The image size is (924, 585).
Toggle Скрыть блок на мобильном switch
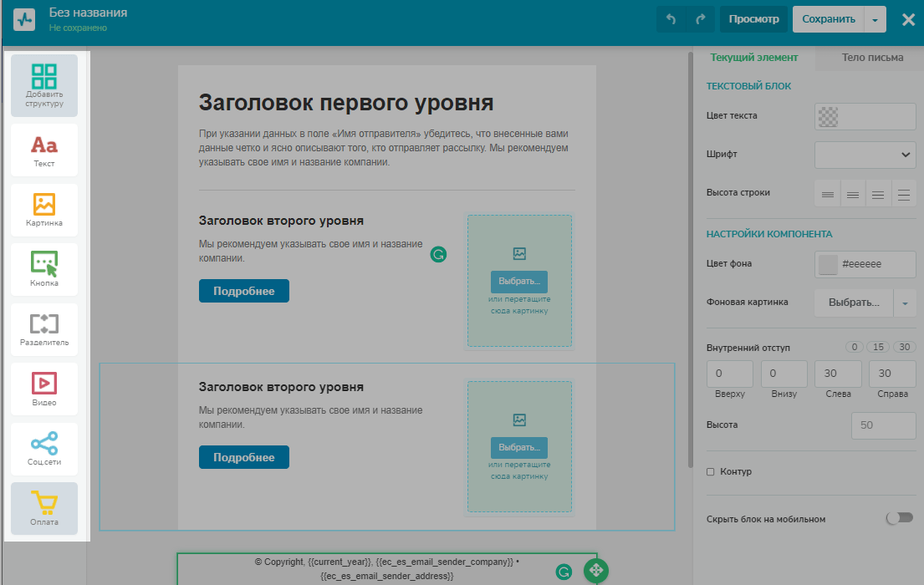[x=899, y=519]
